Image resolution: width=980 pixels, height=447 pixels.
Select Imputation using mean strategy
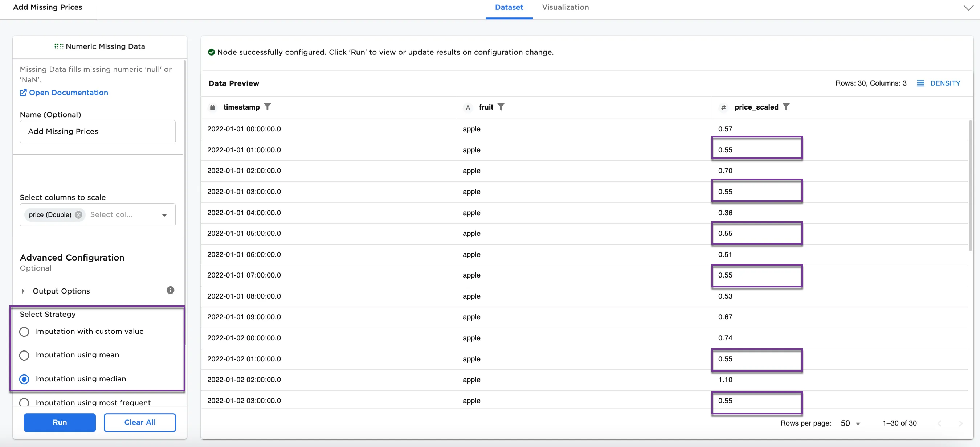coord(24,355)
